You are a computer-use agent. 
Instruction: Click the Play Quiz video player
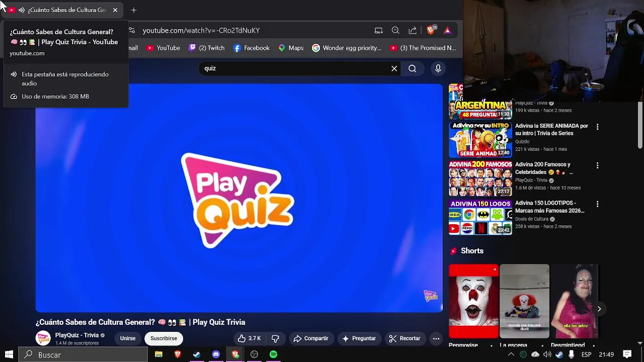pyautogui.click(x=239, y=198)
